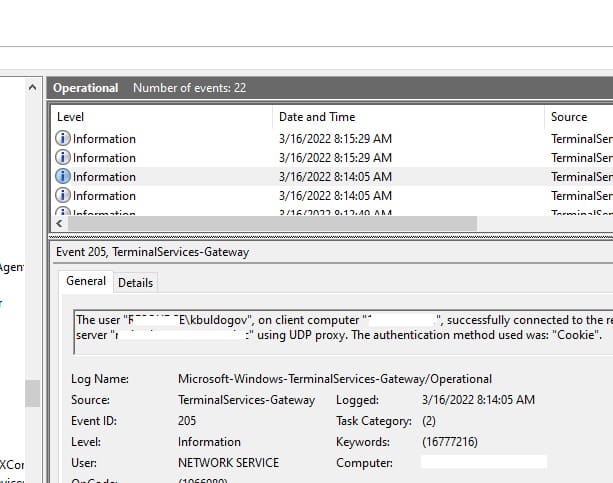Click the Event ID value 205

[189, 421]
